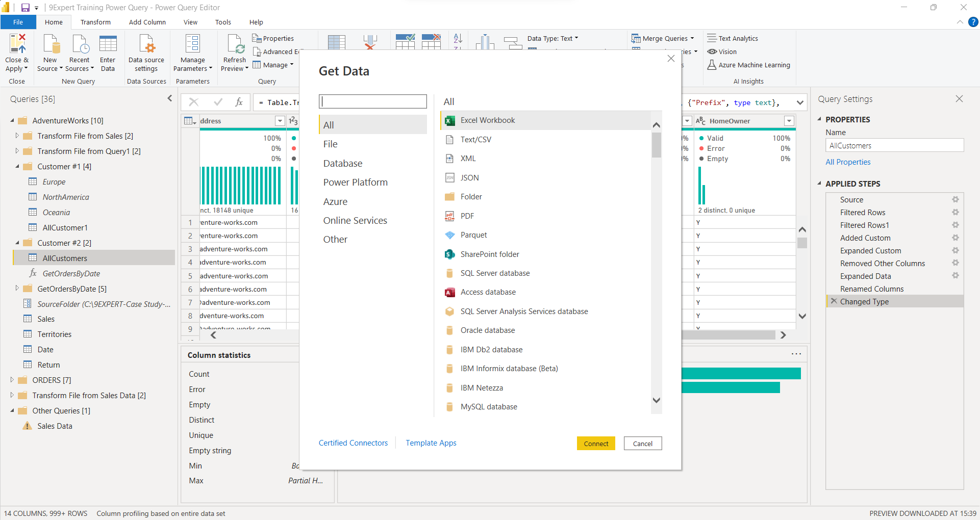The height and width of the screenshot is (520, 980).
Task: Choose the Text/CSV connector
Action: click(x=475, y=139)
